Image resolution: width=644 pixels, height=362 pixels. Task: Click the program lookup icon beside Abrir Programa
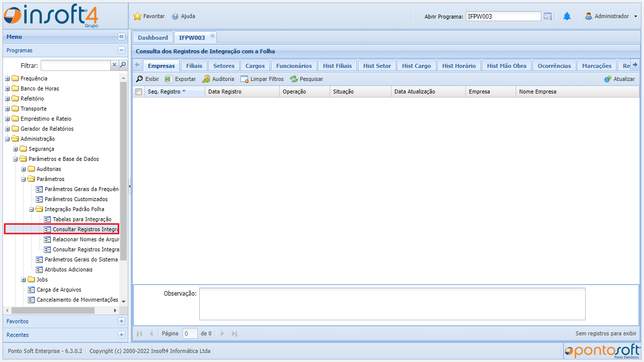click(x=548, y=16)
